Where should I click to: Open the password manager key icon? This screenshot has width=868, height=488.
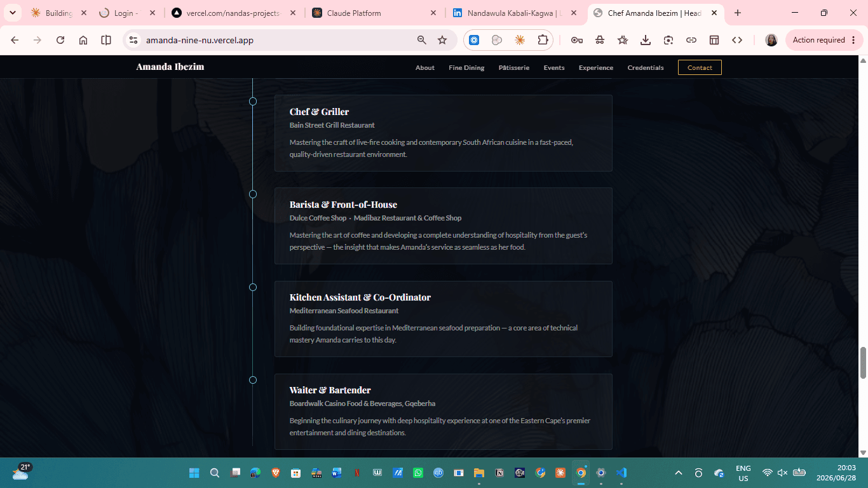click(577, 40)
